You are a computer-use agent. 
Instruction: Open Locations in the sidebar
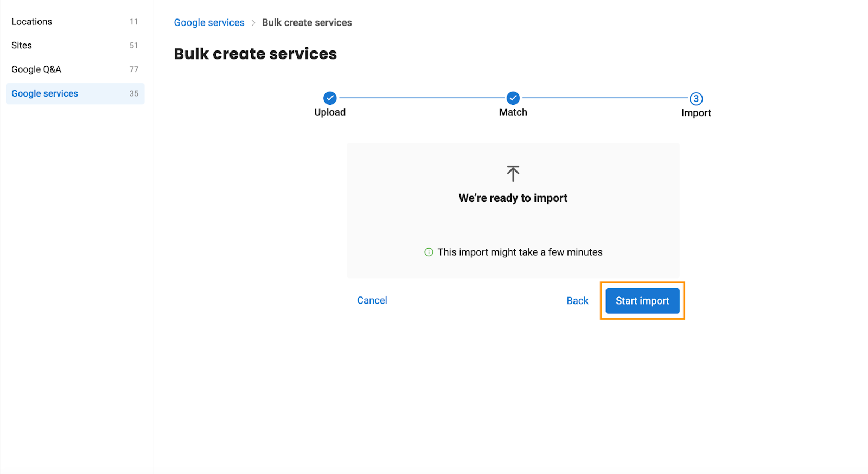click(75, 22)
